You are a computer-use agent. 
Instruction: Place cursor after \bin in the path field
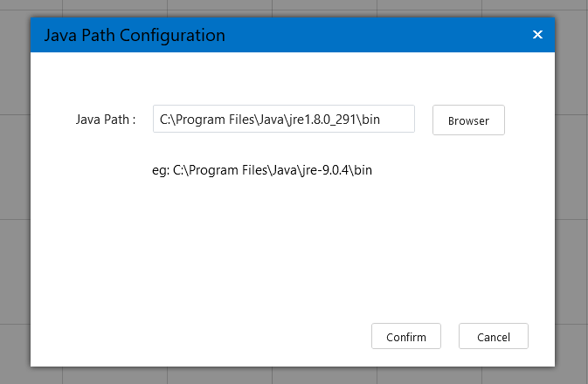click(381, 120)
